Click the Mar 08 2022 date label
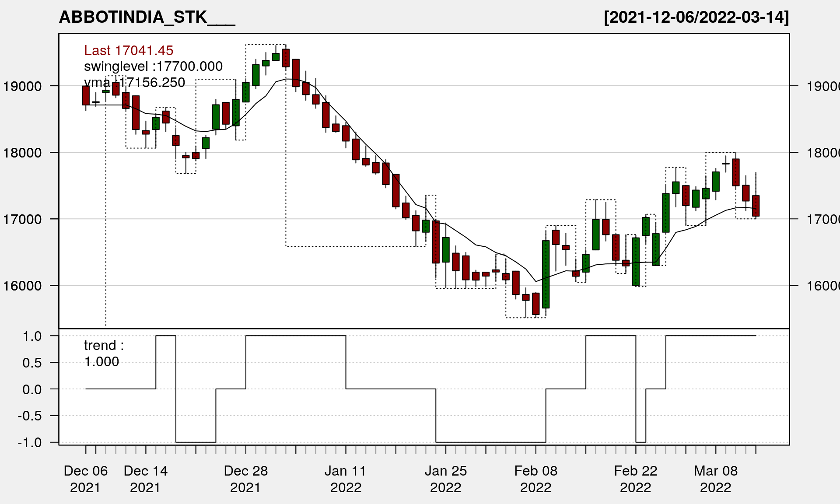The height and width of the screenshot is (504, 840). pos(715,479)
